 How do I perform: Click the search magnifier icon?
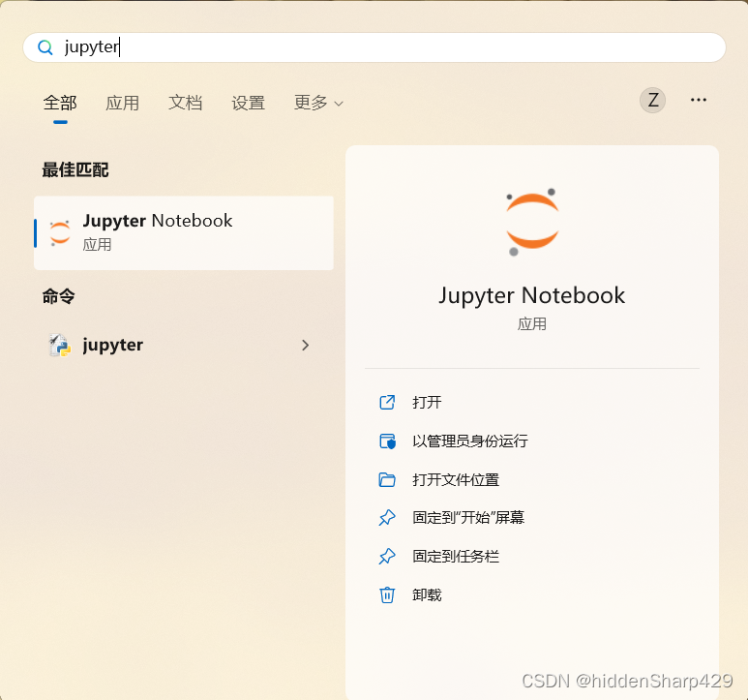coord(45,47)
